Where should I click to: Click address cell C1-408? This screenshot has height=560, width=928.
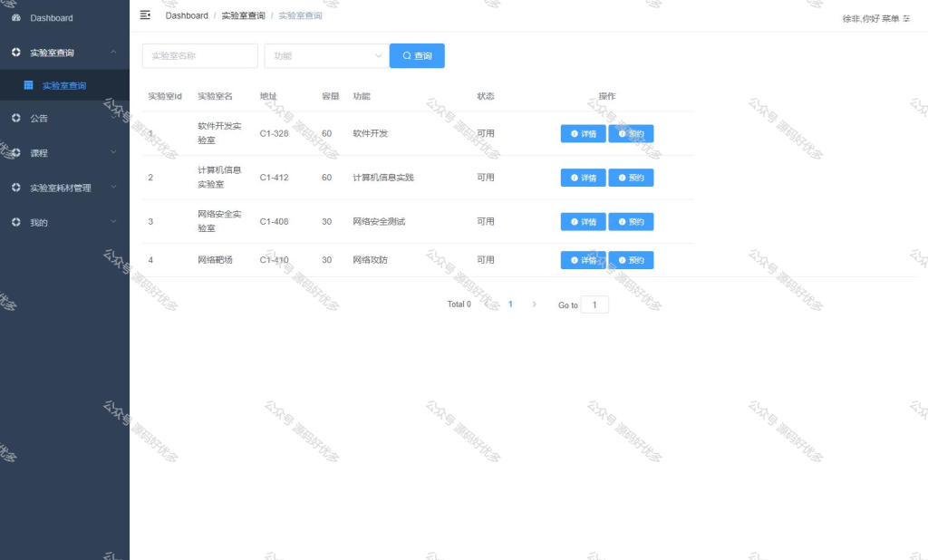[274, 221]
